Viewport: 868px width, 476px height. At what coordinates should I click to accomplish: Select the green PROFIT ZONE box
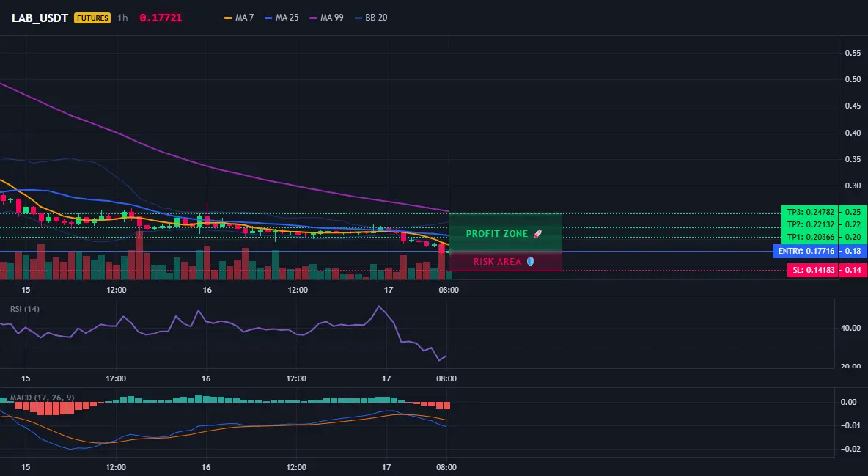coord(505,232)
